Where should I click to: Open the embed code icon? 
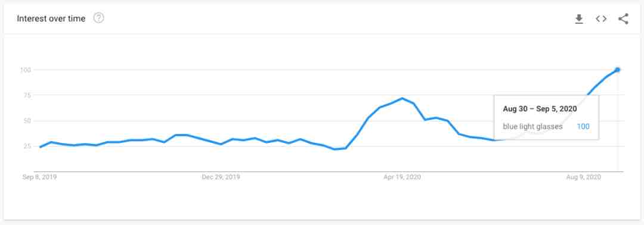click(x=601, y=19)
